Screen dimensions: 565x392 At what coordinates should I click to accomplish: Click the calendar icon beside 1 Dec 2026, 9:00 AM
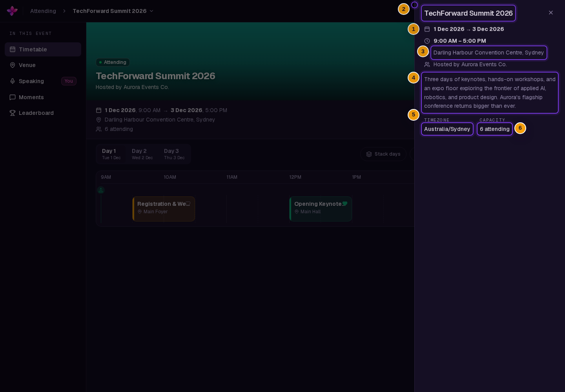click(99, 110)
